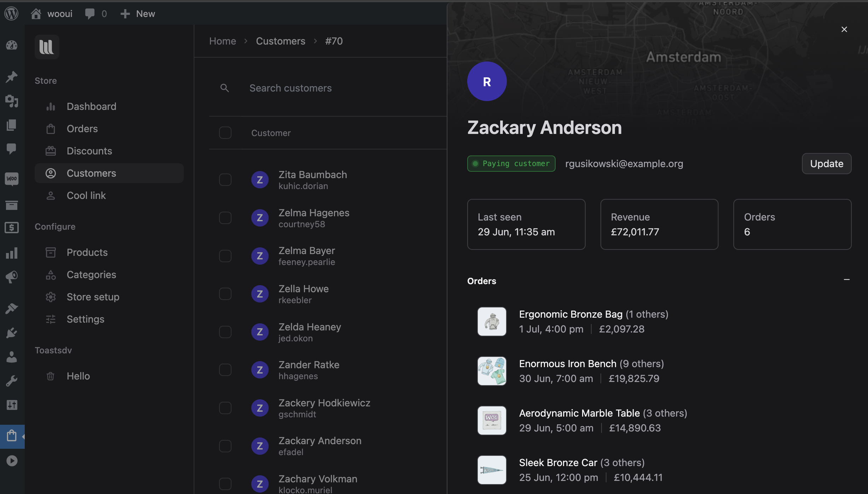Image resolution: width=868 pixels, height=494 pixels.
Task: Navigate to Discounts in the Store menu
Action: (89, 151)
